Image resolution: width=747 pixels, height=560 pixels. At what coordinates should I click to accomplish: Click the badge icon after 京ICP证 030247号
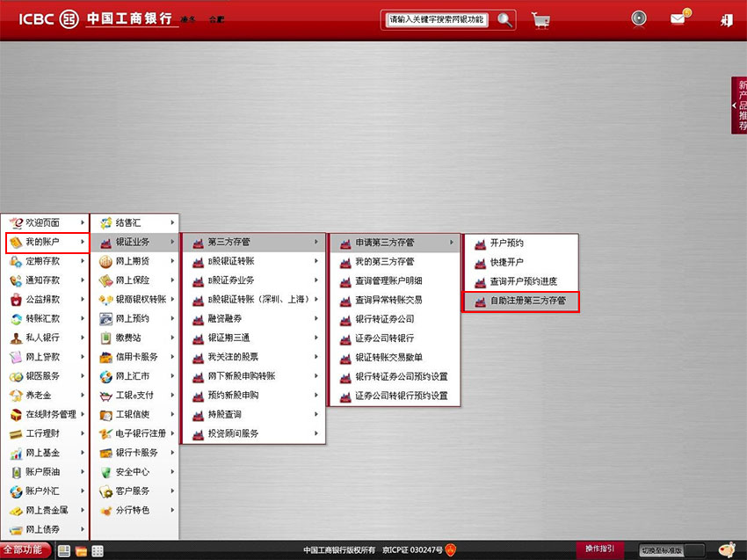[451, 550]
